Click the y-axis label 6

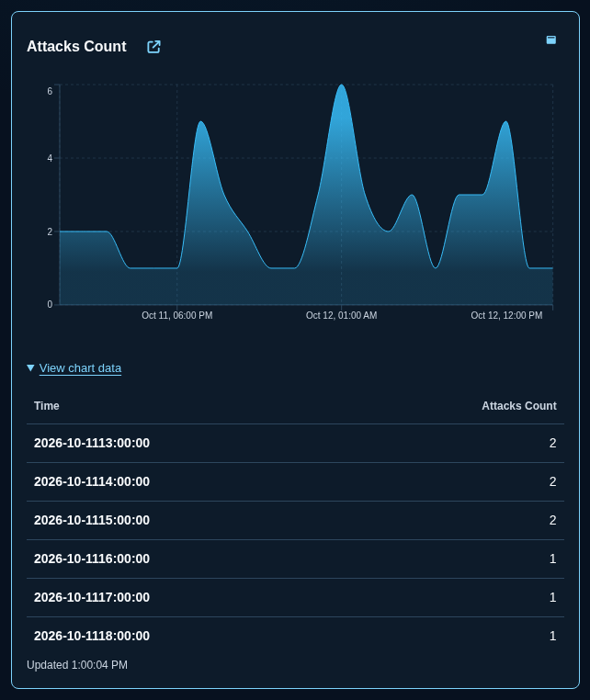coord(50,91)
